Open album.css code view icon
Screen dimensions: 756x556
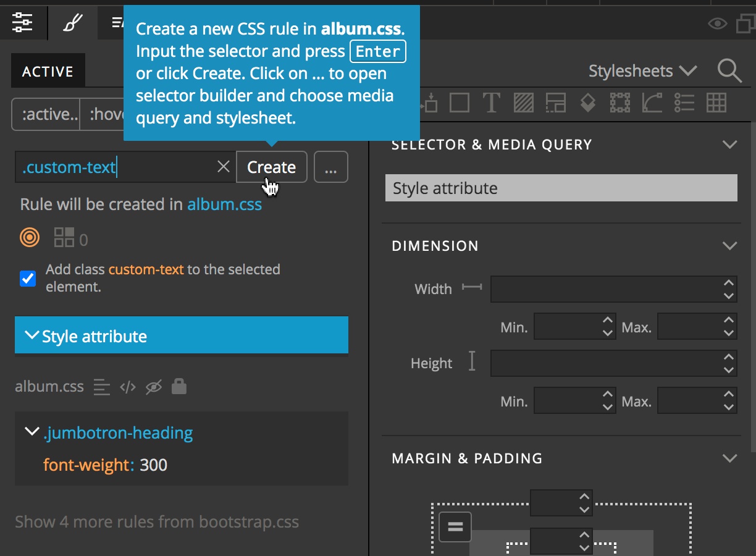[x=128, y=387]
